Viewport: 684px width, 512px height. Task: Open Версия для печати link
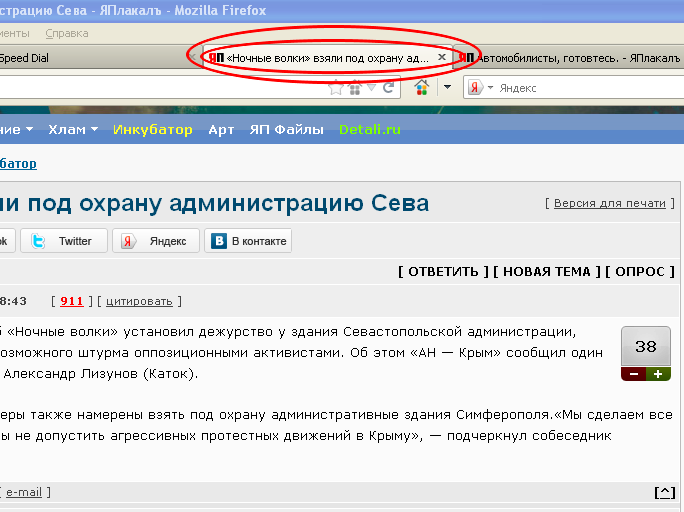(x=609, y=203)
